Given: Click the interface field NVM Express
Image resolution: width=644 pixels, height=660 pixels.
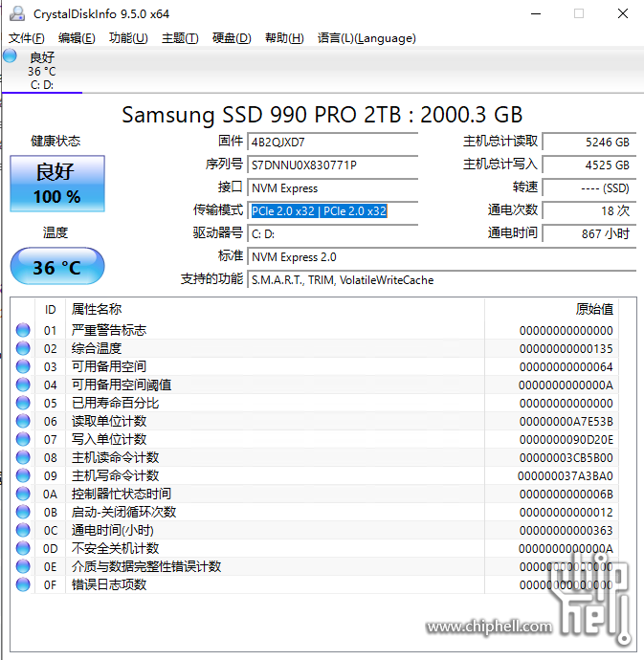Looking at the screenshot, I should (333, 188).
